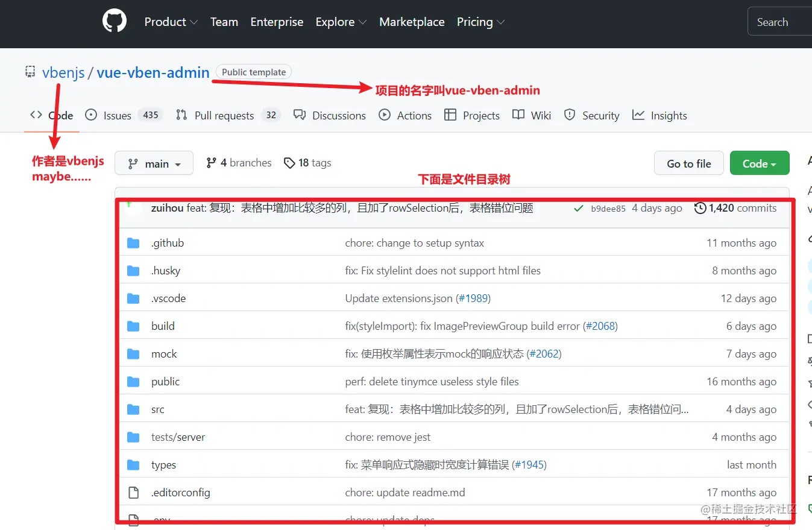Screen dimensions: 812x530
Task: Expand the Pricing dropdown
Action: point(480,22)
